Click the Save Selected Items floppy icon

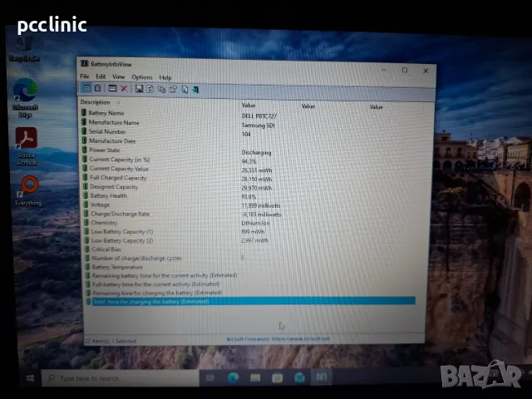pyautogui.click(x=139, y=89)
